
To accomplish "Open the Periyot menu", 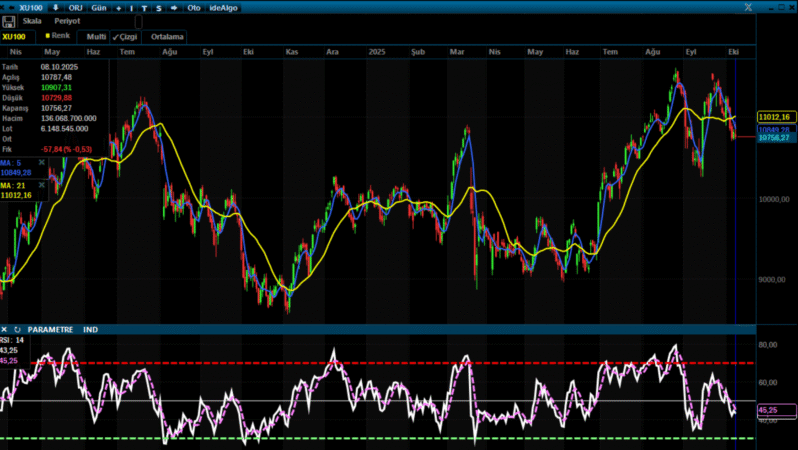I will click(67, 21).
